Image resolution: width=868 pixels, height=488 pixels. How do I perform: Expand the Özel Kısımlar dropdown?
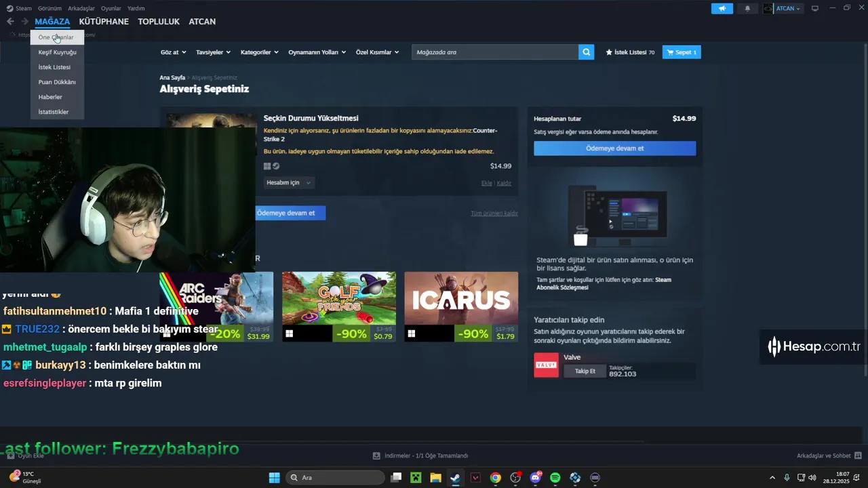click(x=377, y=52)
